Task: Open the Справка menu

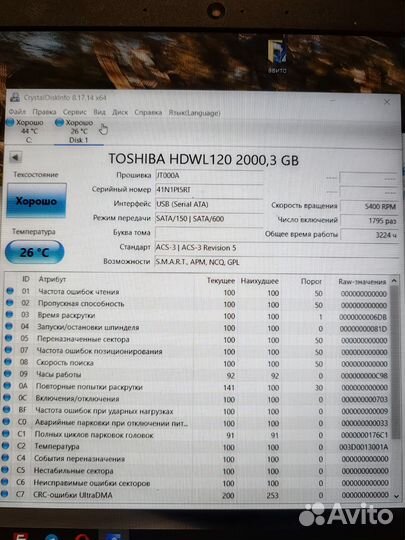Action: (148, 113)
